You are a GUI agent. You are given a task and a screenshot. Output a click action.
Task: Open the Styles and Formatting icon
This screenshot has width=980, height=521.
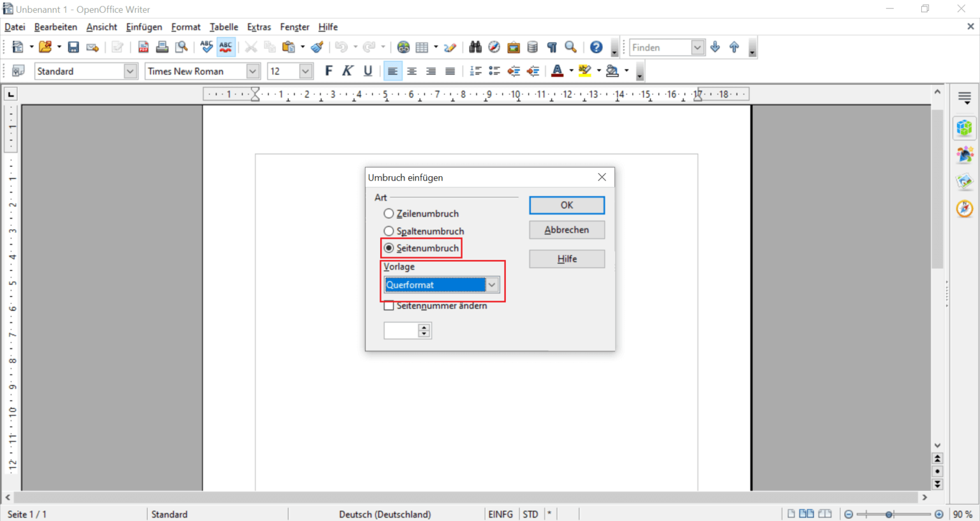point(19,71)
